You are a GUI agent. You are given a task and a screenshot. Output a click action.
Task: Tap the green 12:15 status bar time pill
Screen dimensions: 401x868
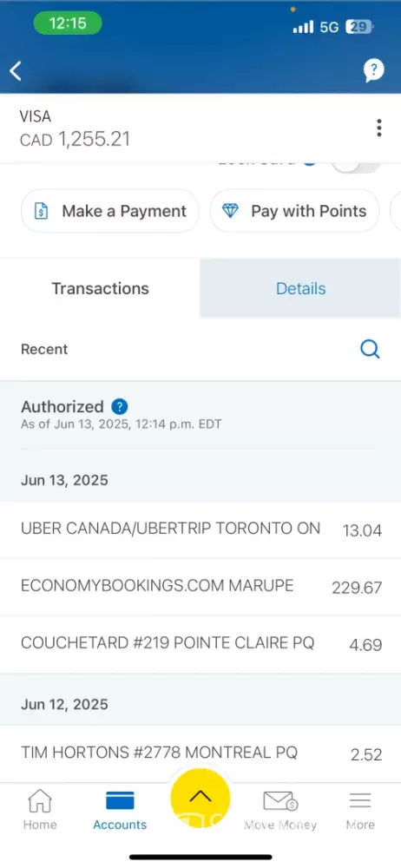tap(68, 23)
